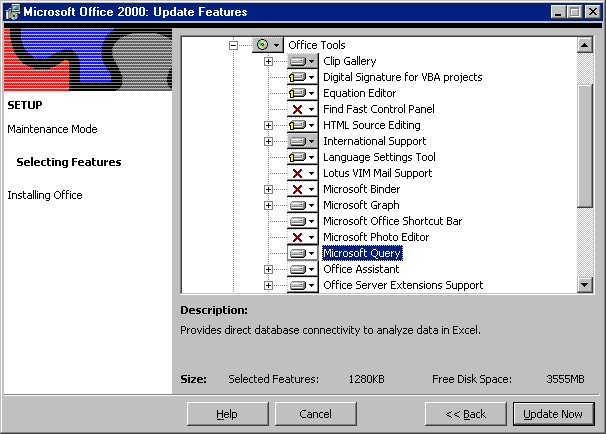This screenshot has height=434, width=606.
Task: Select the Office Tools tree item
Action: (x=317, y=45)
